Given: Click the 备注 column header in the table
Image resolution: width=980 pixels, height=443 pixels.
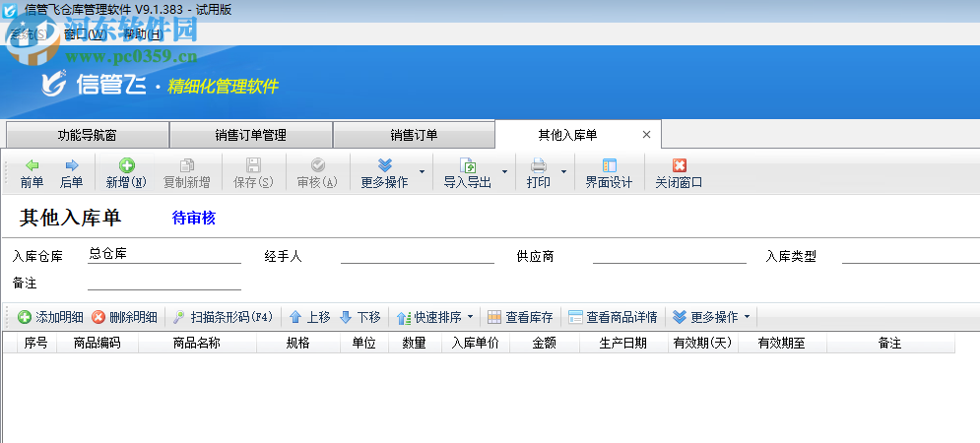Looking at the screenshot, I should (890, 343).
